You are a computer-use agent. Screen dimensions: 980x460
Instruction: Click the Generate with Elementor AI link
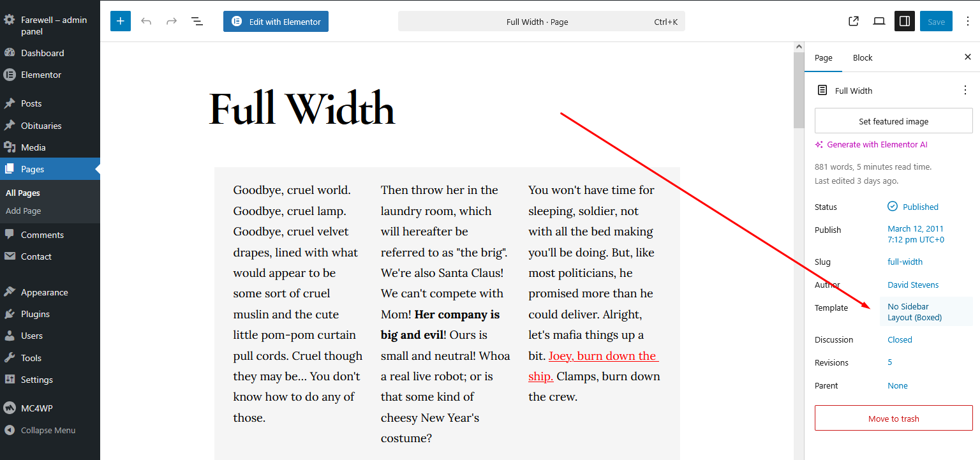tap(877, 144)
